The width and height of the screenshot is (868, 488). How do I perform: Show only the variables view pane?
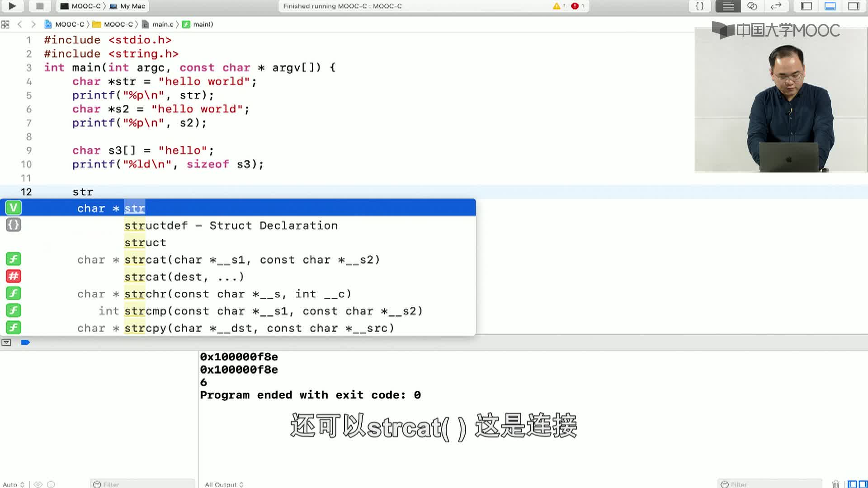[x=852, y=484]
